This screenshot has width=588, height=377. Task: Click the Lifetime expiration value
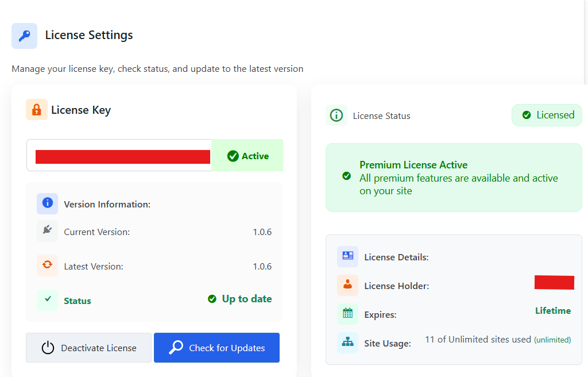click(x=553, y=311)
